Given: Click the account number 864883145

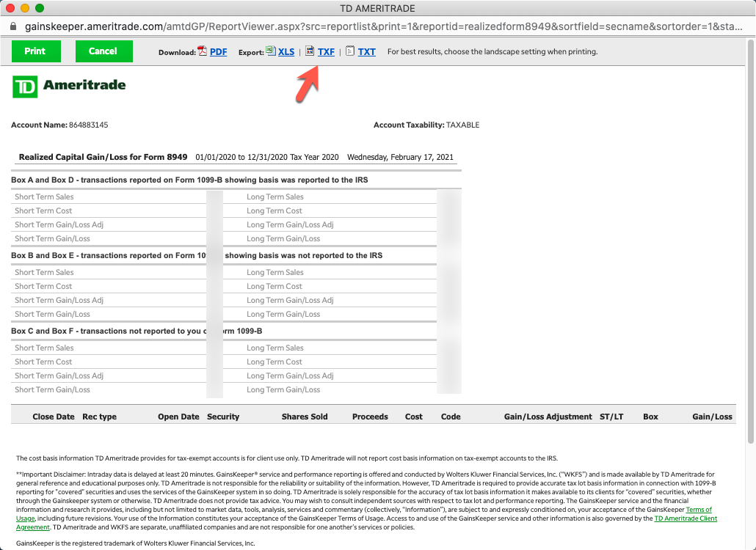Looking at the screenshot, I should (x=89, y=125).
